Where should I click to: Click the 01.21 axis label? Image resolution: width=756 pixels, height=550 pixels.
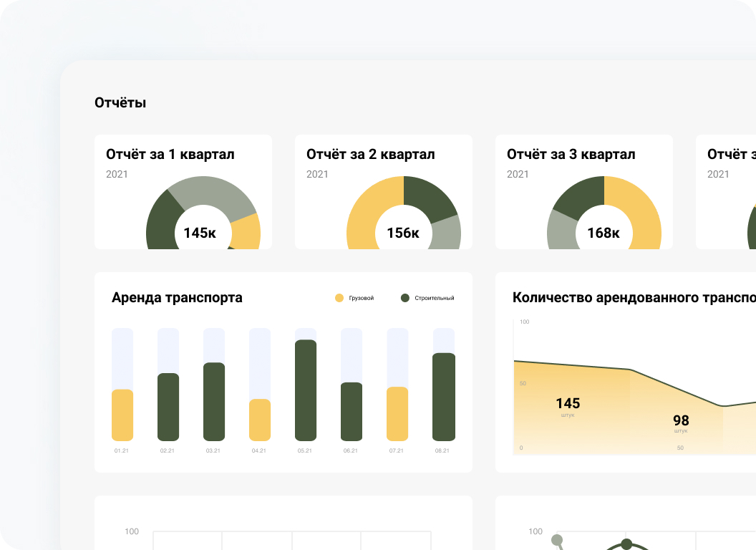click(x=122, y=450)
